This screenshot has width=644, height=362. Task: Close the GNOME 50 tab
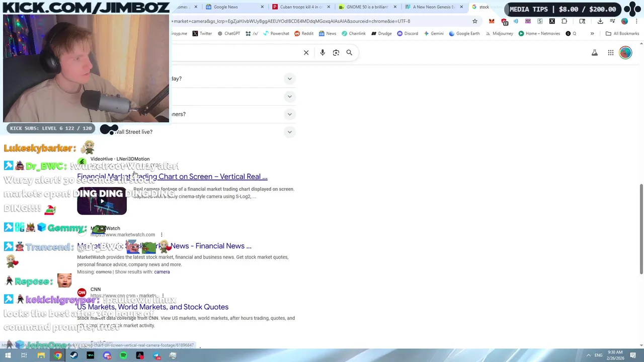tap(395, 7)
